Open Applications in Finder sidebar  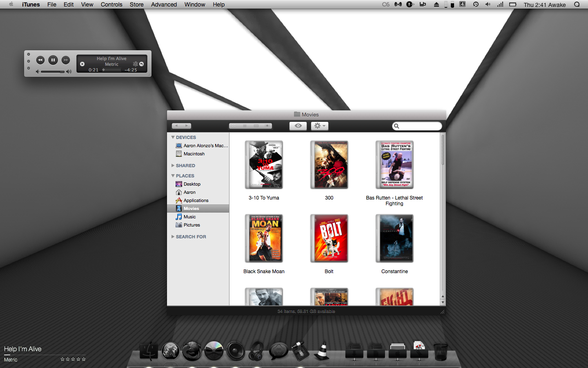tap(198, 200)
